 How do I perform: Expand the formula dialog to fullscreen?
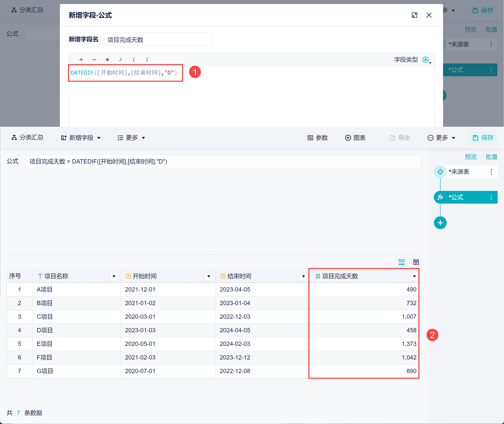(414, 15)
